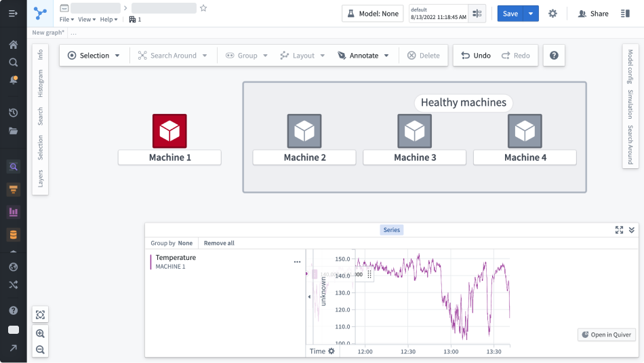Open the View menu
The height and width of the screenshot is (363, 644).
[87, 19]
